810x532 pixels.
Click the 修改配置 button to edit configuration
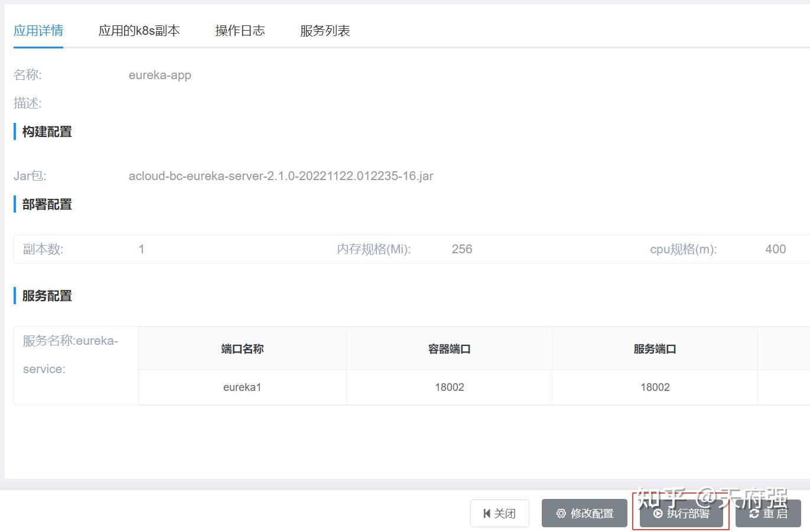click(584, 513)
